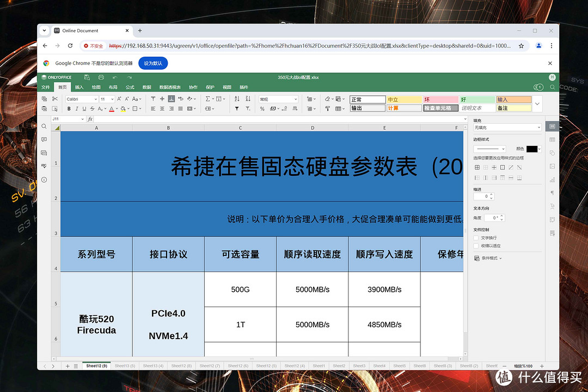Enable the 收缩以适应 checkbox
This screenshot has width=588, height=392.
point(475,246)
